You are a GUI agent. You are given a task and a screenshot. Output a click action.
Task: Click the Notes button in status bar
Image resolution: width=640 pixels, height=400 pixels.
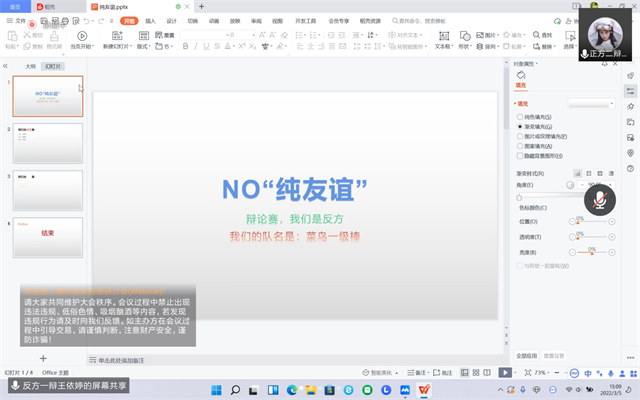(418, 373)
